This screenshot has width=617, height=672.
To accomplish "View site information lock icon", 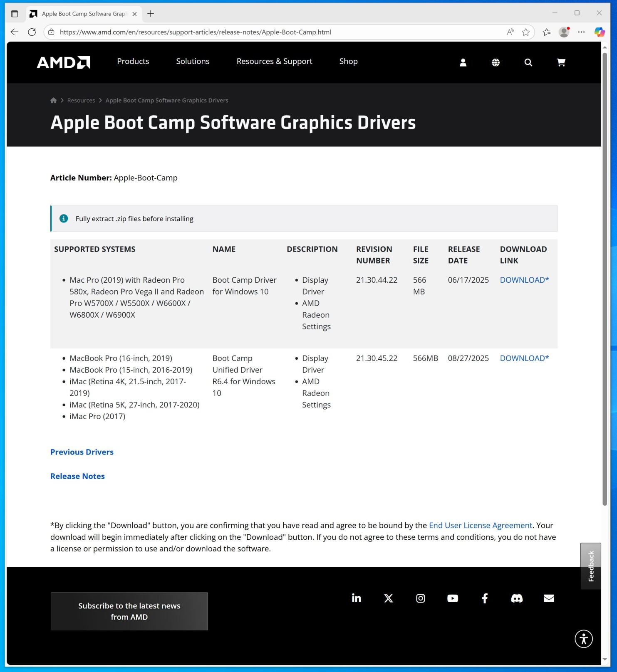I will (51, 32).
